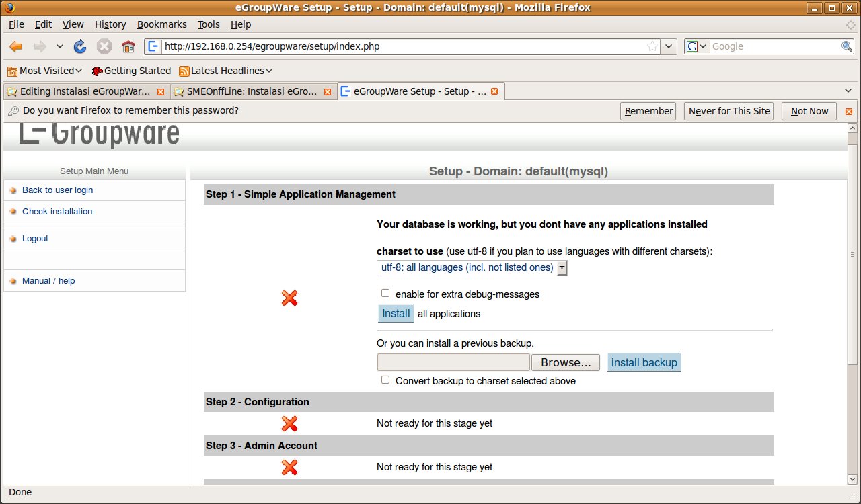Viewport: 861px width, 504px height.
Task: Enable extra debug-messages checkbox
Action: (385, 293)
